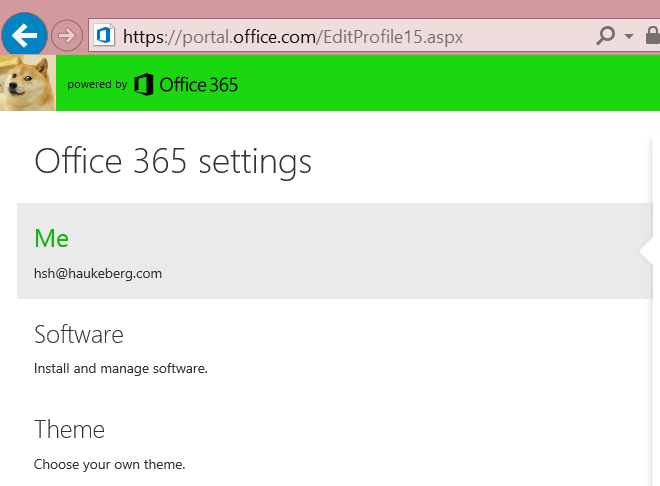660x486 pixels.
Task: Open the address bar autocomplete dropdown arrow
Action: tap(629, 36)
